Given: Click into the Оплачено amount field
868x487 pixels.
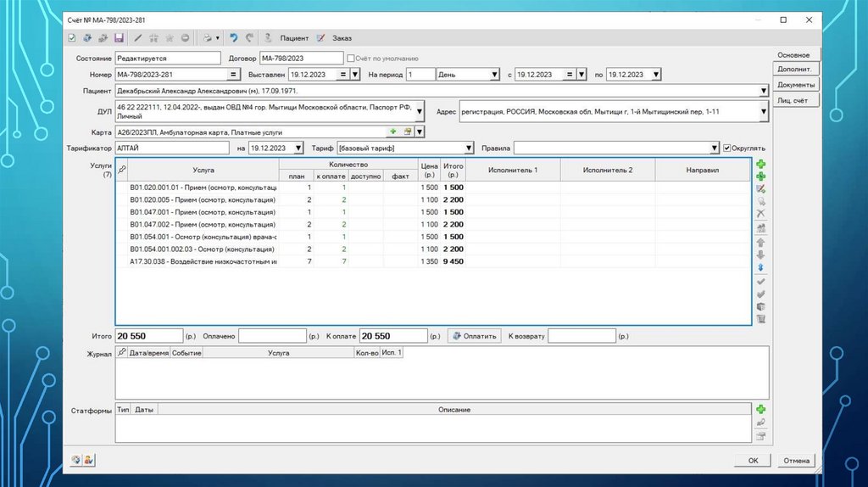Looking at the screenshot, I should tap(271, 336).
